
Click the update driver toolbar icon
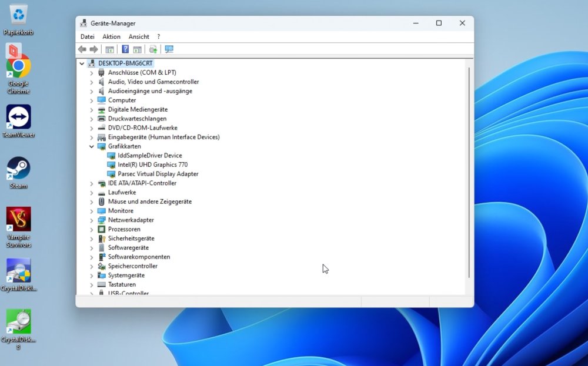[x=153, y=49]
